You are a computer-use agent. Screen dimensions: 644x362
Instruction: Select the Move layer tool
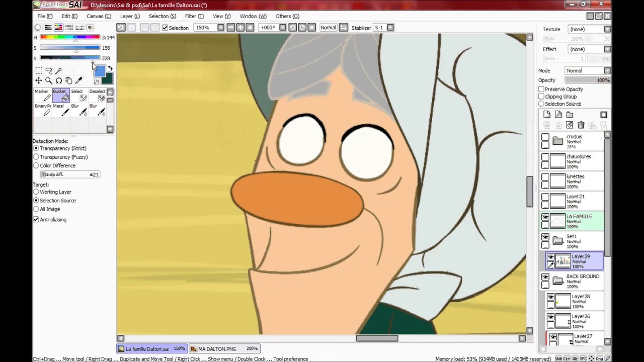(x=39, y=80)
